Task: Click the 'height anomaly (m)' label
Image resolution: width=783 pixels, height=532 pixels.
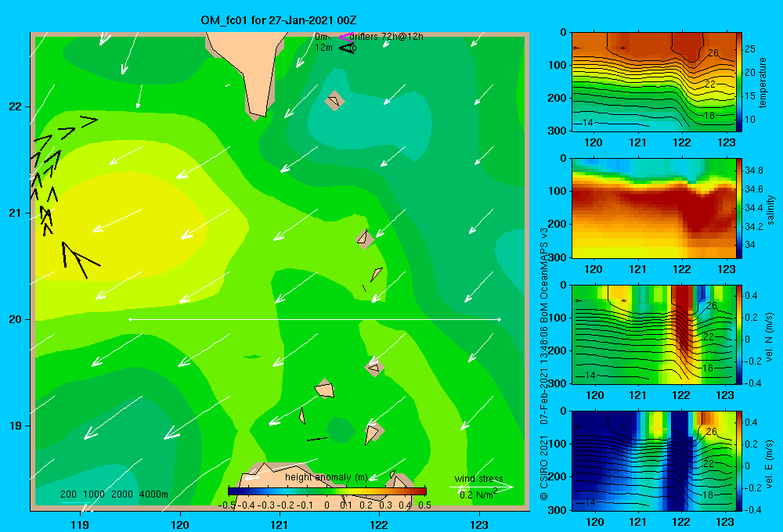Action: (326, 477)
